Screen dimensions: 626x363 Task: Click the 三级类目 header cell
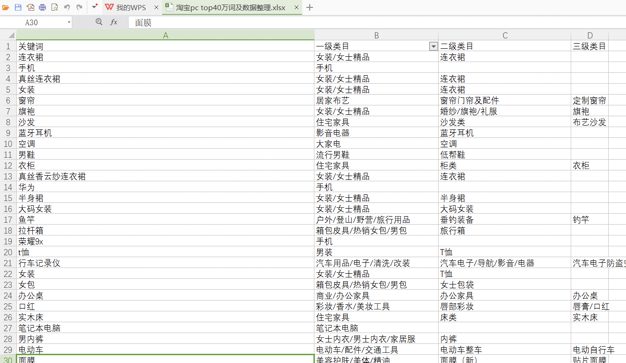590,46
